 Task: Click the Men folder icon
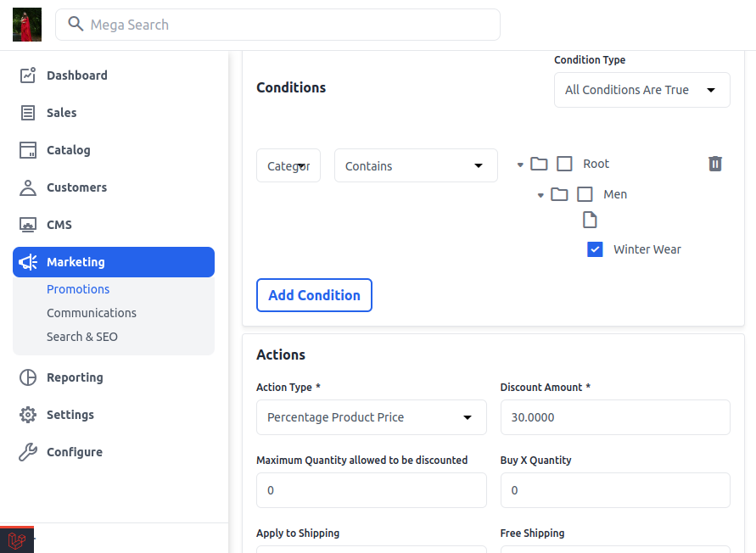pos(559,194)
